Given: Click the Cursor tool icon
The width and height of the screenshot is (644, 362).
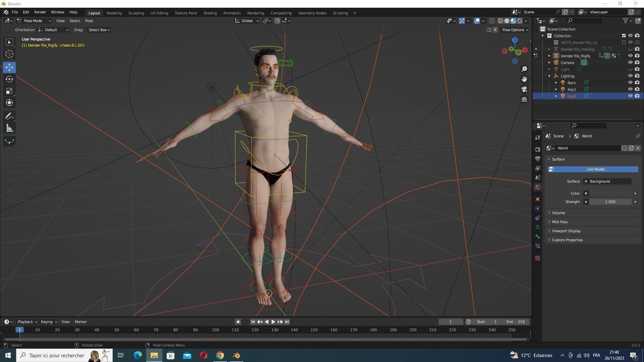Looking at the screenshot, I should pos(9,54).
